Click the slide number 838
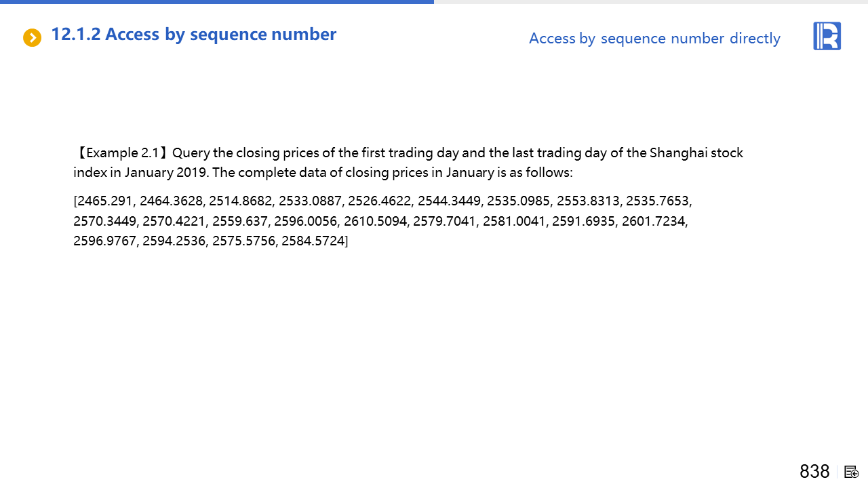The width and height of the screenshot is (868, 488). point(814,472)
